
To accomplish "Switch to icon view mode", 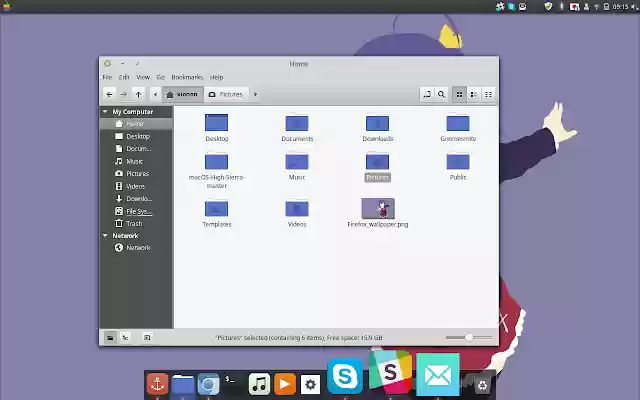I will (459, 94).
